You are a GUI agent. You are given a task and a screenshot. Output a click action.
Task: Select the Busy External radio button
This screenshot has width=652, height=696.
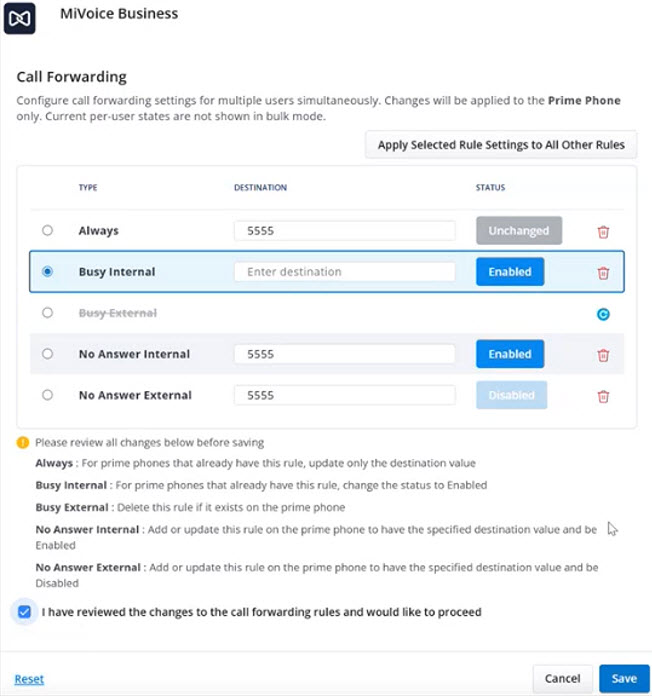click(x=47, y=312)
